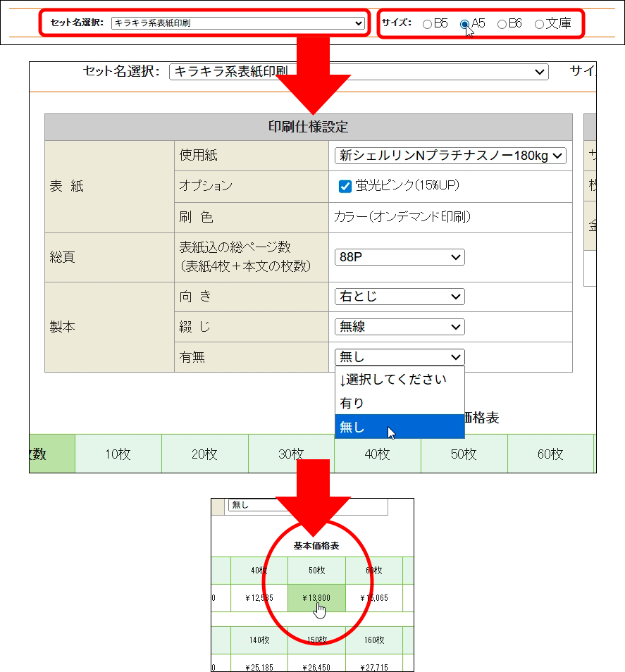Image resolution: width=625 pixels, height=672 pixels.
Task: Choose highlighted 無し option in list
Action: pos(400,427)
